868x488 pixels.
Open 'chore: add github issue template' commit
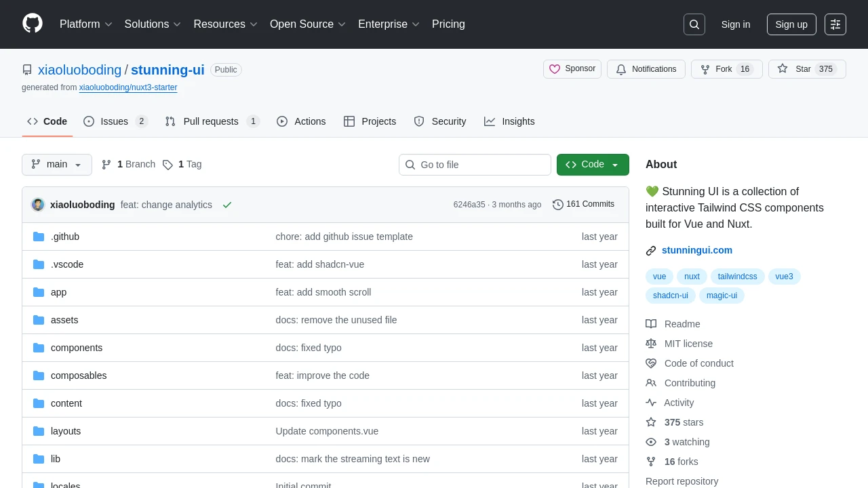point(344,237)
